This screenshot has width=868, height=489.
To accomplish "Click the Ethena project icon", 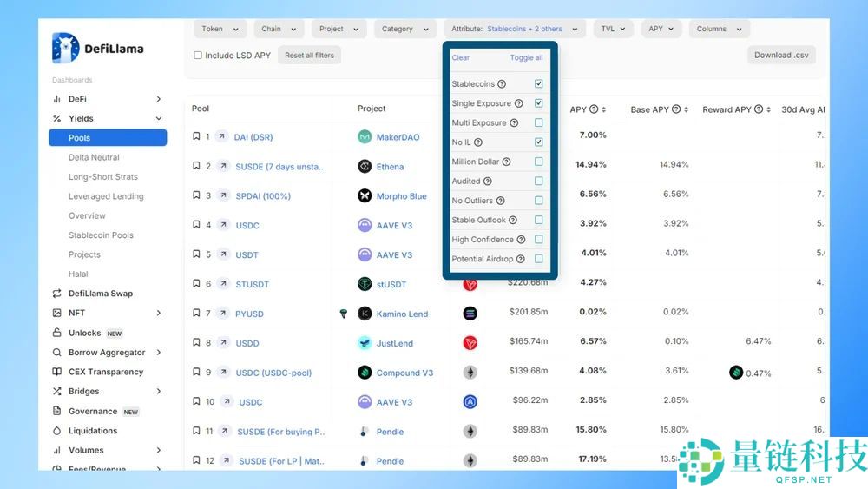I will point(365,166).
